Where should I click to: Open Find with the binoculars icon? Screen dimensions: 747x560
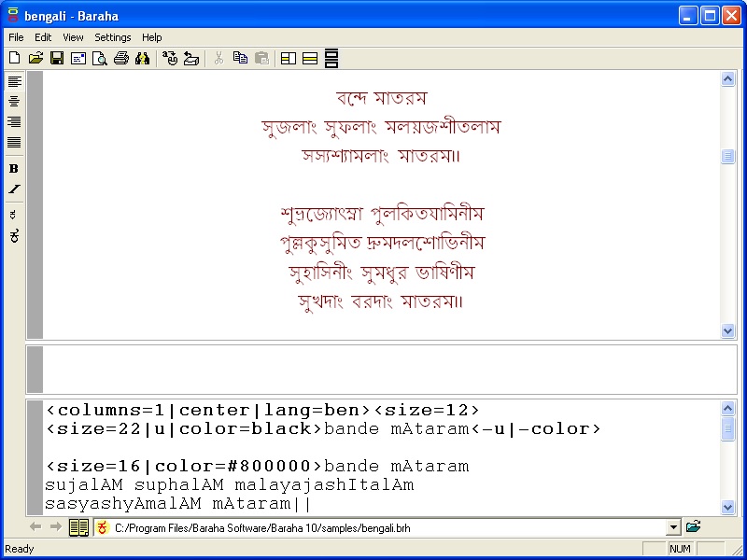coord(143,58)
